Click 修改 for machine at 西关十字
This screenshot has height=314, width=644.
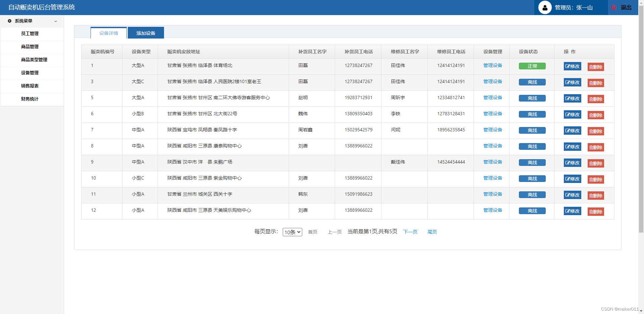(573, 195)
